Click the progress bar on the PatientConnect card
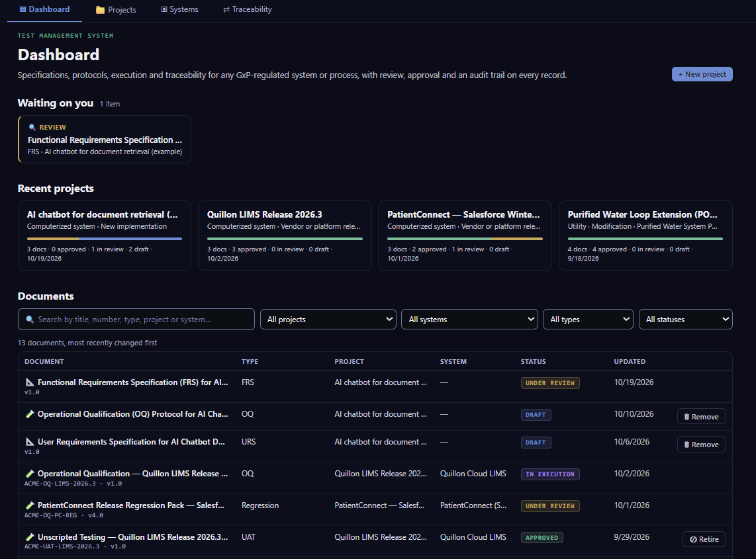The height and width of the screenshot is (559, 756). [465, 239]
